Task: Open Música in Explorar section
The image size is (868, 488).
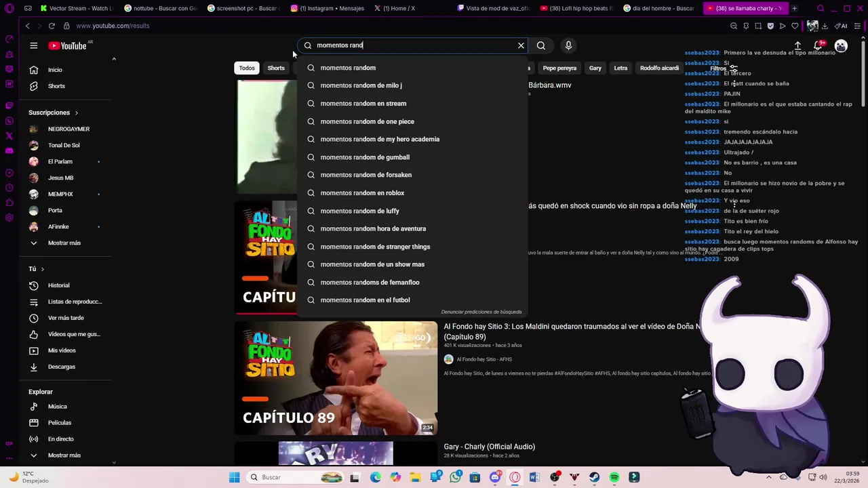Action: pyautogui.click(x=66, y=407)
